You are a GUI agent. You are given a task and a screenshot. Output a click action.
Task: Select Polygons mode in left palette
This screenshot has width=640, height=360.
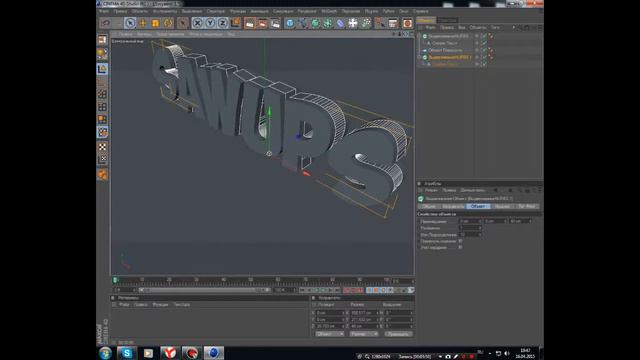[102, 120]
